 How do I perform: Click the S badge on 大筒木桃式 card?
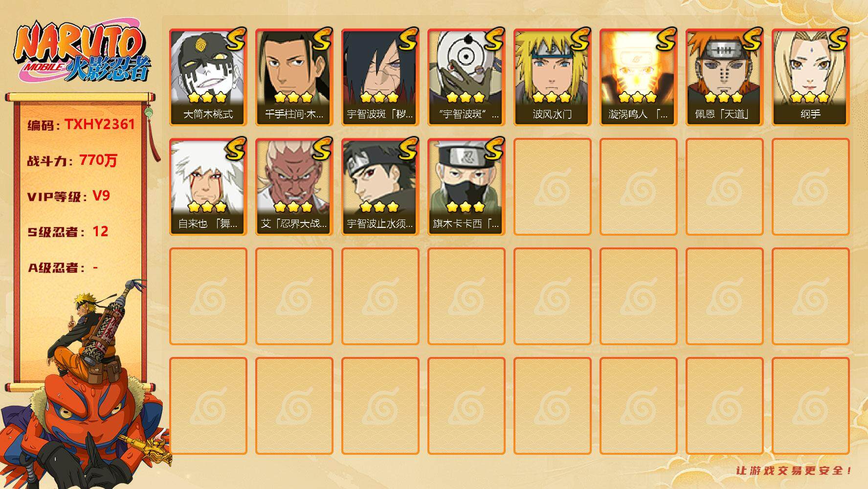[x=235, y=39]
